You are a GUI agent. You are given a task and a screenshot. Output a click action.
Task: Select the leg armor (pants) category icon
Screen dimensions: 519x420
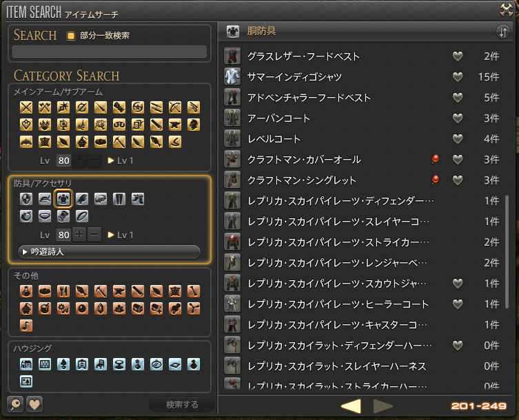click(x=119, y=200)
